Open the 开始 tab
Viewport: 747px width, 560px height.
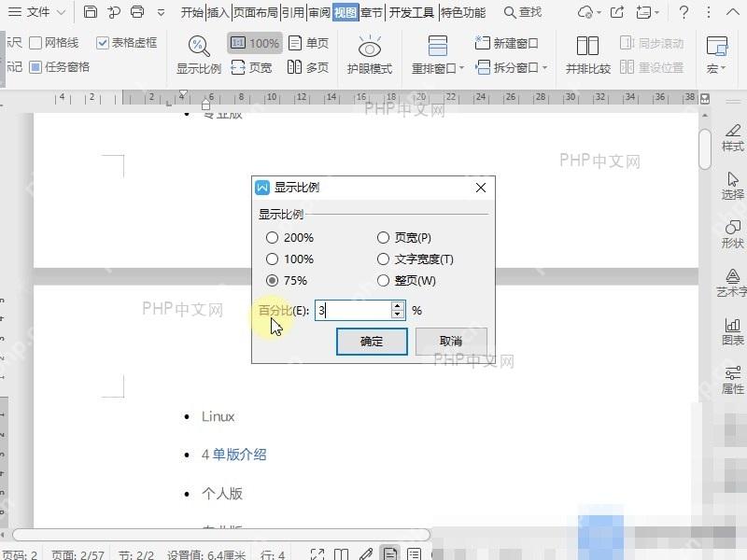coord(192,12)
